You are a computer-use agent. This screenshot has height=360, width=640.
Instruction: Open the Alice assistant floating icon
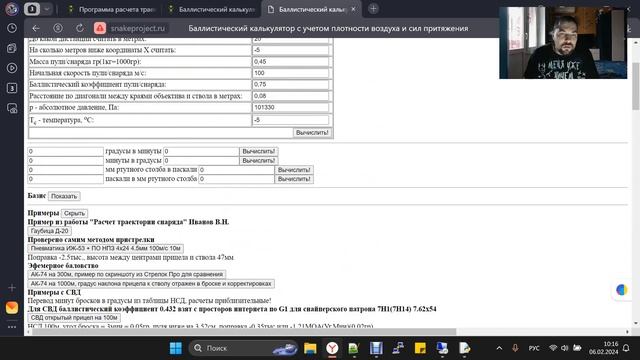click(x=621, y=290)
